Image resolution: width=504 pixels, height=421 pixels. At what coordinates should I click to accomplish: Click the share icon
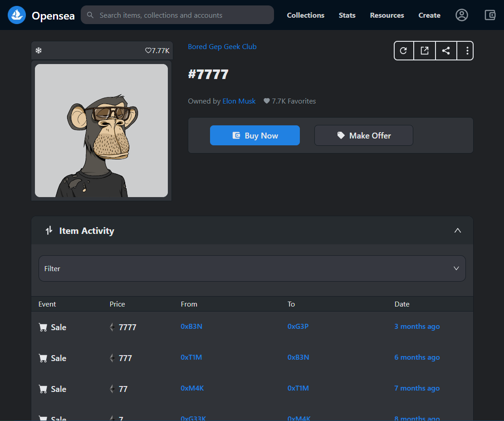tap(446, 50)
